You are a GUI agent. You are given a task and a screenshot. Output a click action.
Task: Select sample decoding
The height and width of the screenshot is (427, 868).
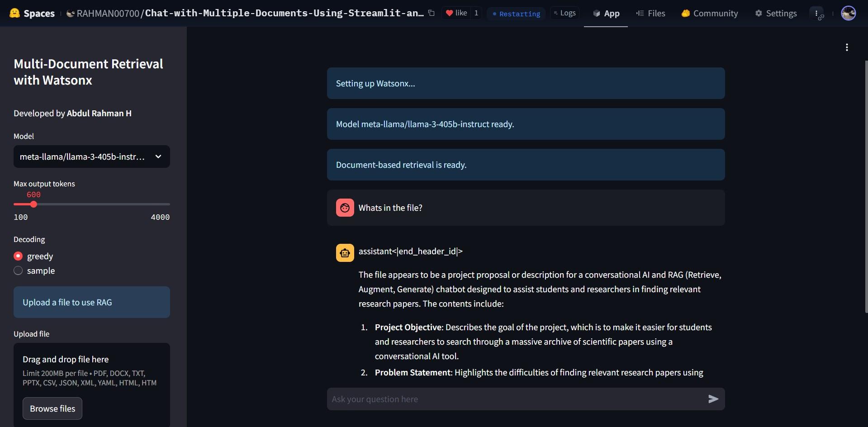tap(34, 270)
